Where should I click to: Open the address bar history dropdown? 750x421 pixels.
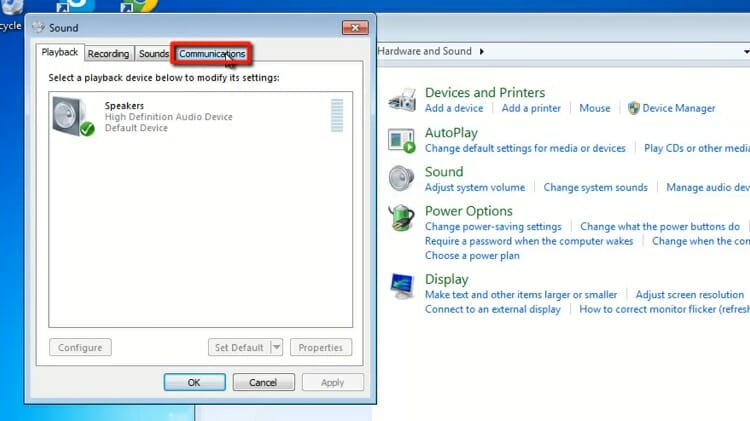pos(746,51)
